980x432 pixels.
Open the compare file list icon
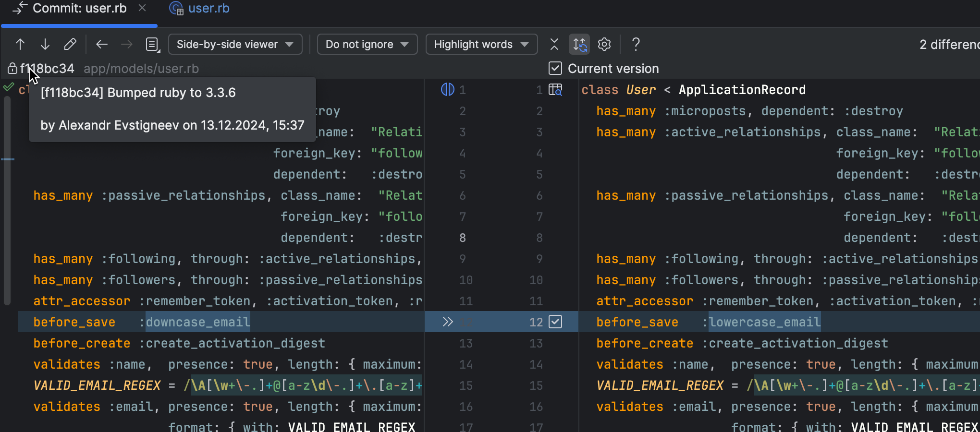(152, 45)
